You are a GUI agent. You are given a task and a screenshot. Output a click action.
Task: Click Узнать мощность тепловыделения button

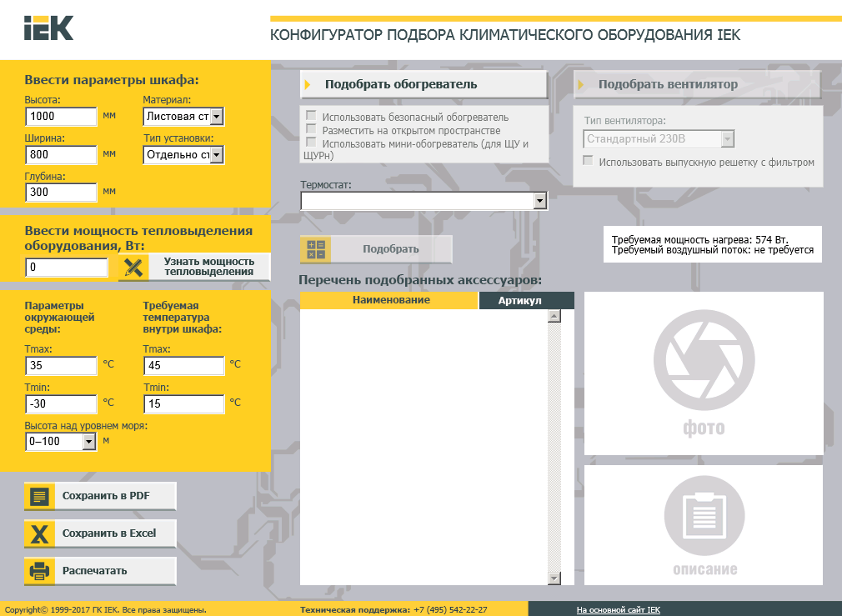pyautogui.click(x=194, y=267)
